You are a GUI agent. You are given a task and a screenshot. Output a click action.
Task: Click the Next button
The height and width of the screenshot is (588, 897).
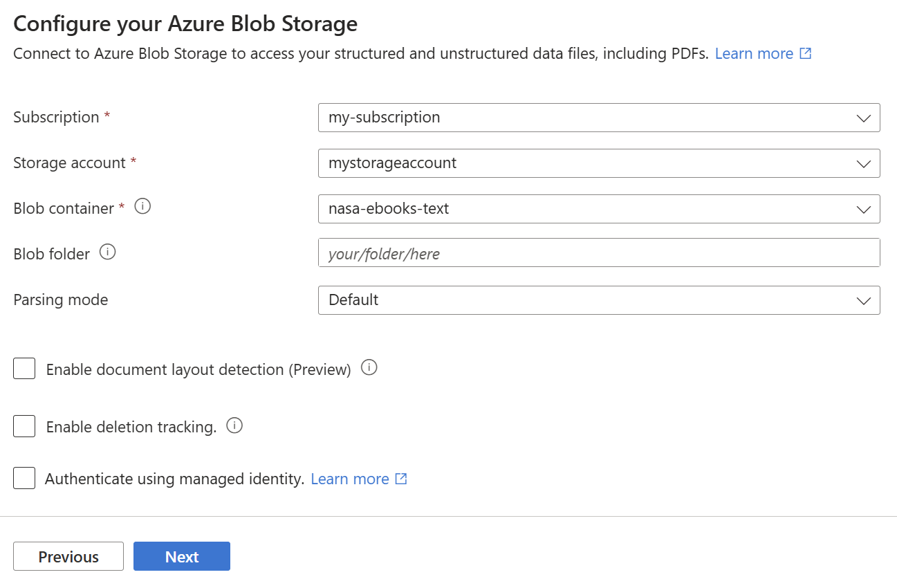182,556
